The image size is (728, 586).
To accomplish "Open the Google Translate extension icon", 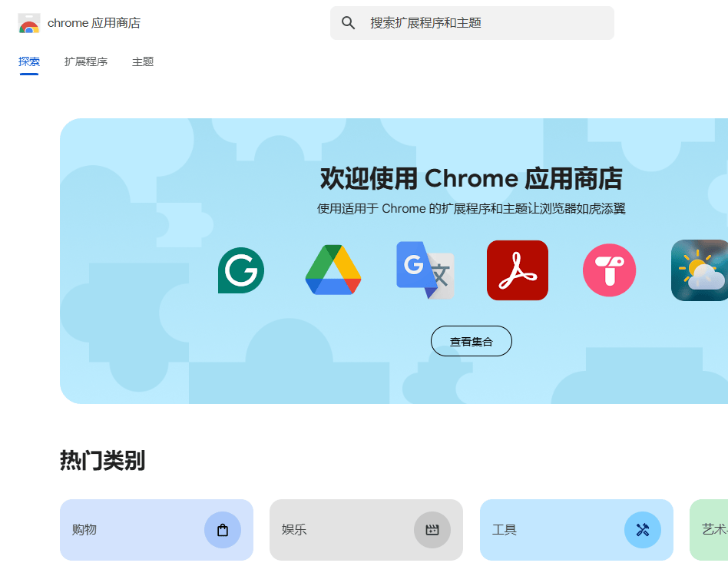I will point(425,270).
